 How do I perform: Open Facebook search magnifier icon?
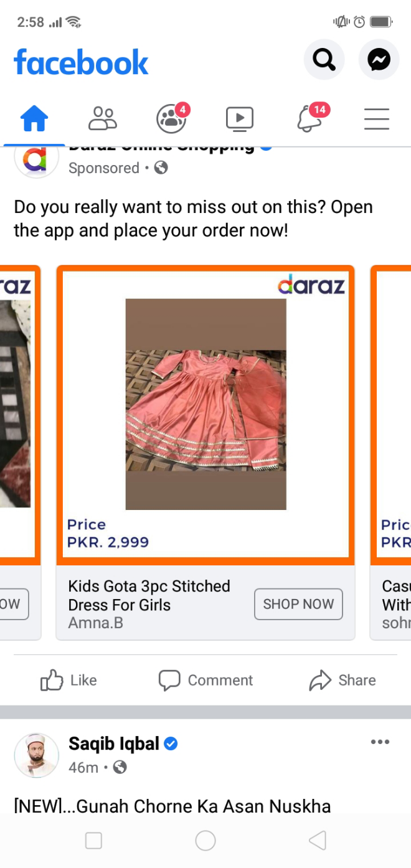[x=324, y=60]
